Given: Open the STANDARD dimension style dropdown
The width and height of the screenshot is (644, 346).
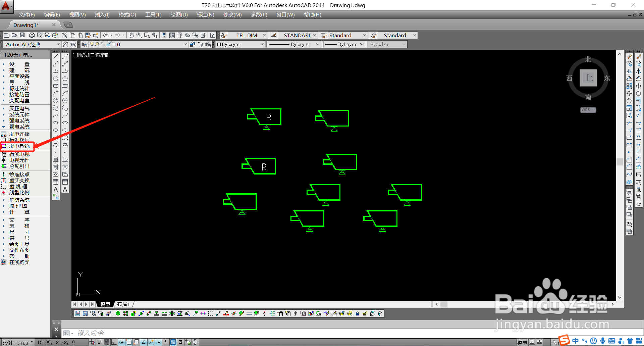Looking at the screenshot, I should point(298,35).
